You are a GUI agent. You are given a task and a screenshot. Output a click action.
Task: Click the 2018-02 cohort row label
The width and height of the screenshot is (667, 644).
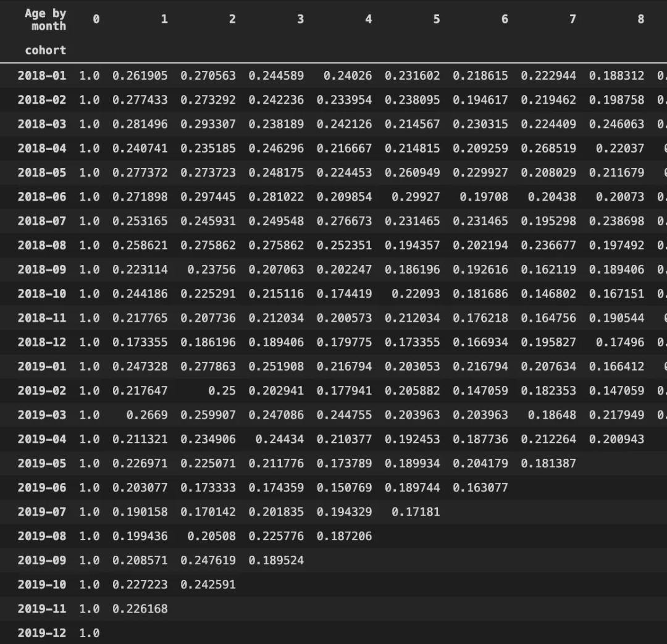pyautogui.click(x=42, y=100)
